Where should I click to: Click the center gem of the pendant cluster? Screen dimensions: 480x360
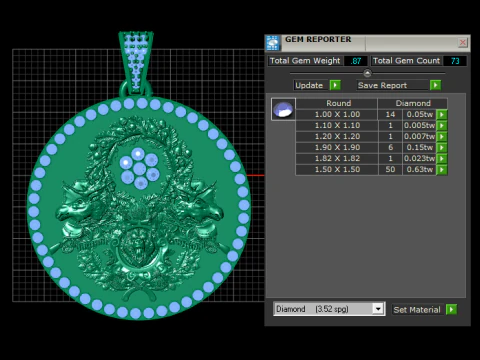click(x=139, y=169)
